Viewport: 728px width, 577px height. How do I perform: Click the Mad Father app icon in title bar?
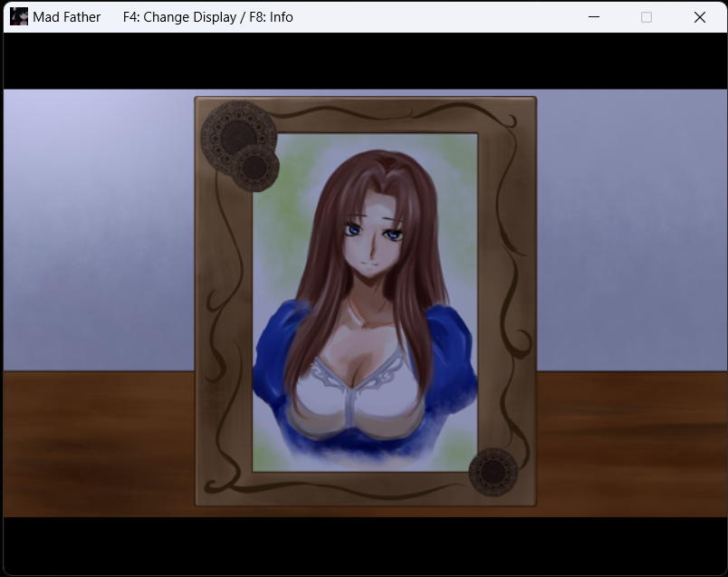(19, 16)
